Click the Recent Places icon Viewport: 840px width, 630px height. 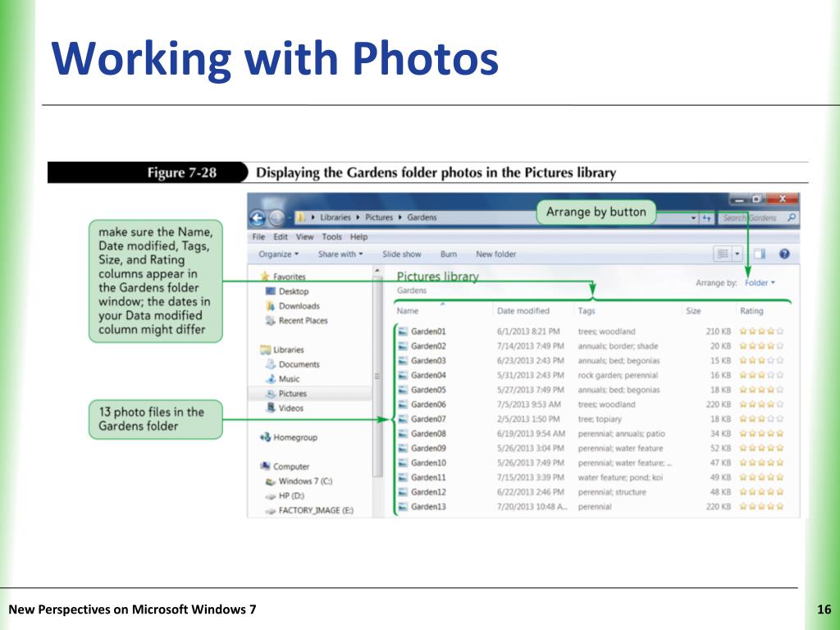[271, 321]
